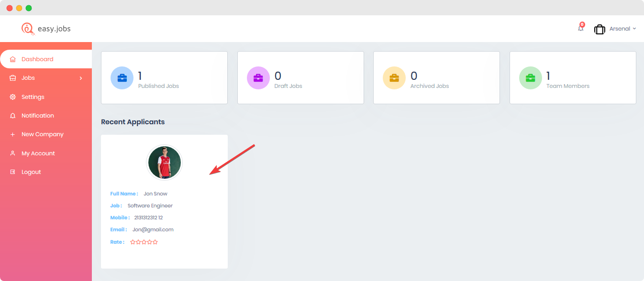Click the third rating star
644x281 pixels.
click(x=144, y=242)
